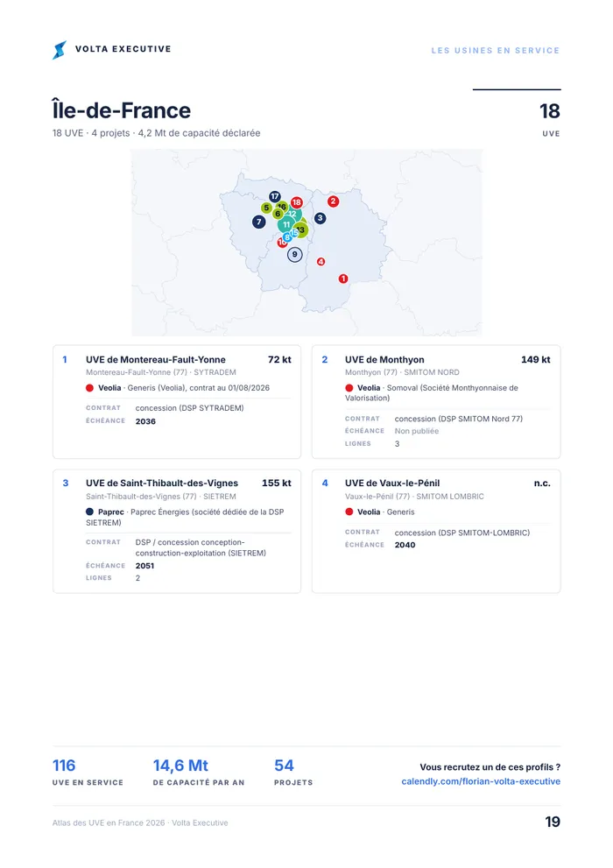Click the Île-de-France title
The image size is (613, 868).
pyautogui.click(x=121, y=110)
